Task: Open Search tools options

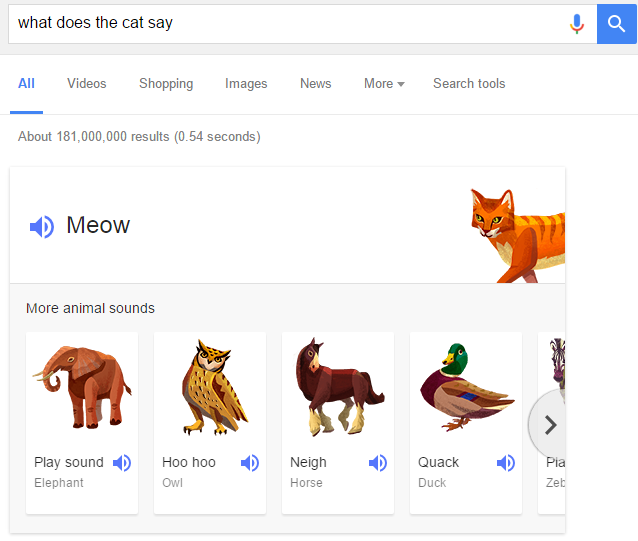Action: click(469, 84)
